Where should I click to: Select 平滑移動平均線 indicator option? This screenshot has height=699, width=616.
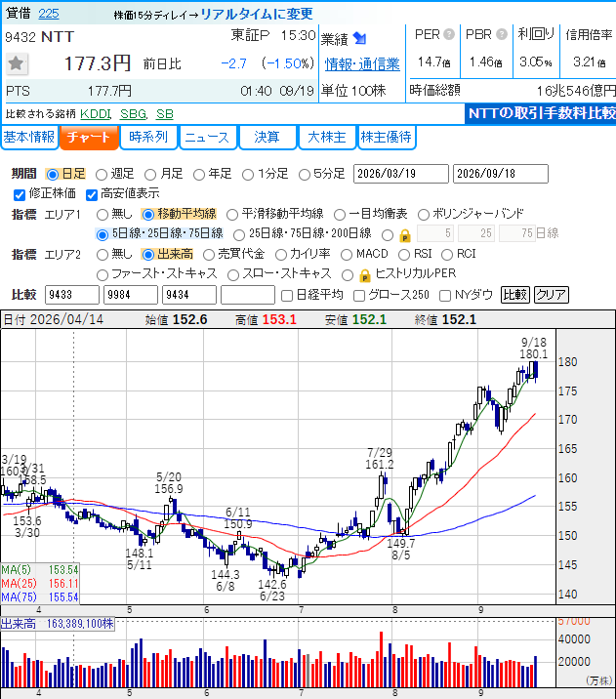(231, 215)
